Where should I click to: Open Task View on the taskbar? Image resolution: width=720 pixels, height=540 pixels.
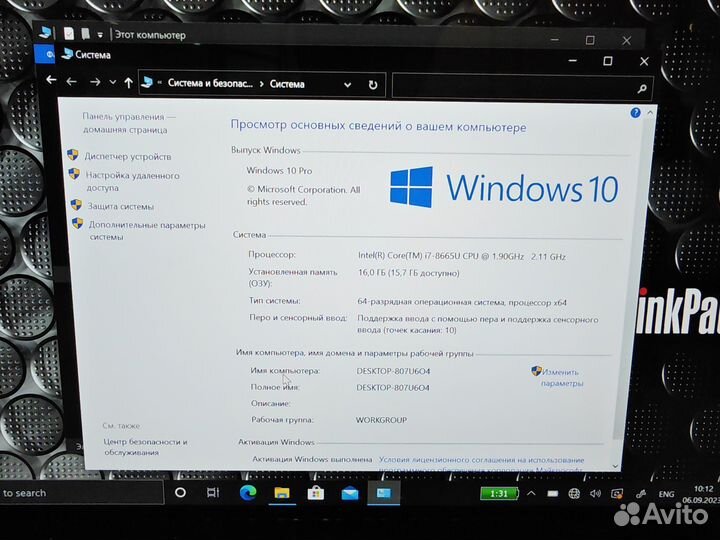tap(213, 493)
